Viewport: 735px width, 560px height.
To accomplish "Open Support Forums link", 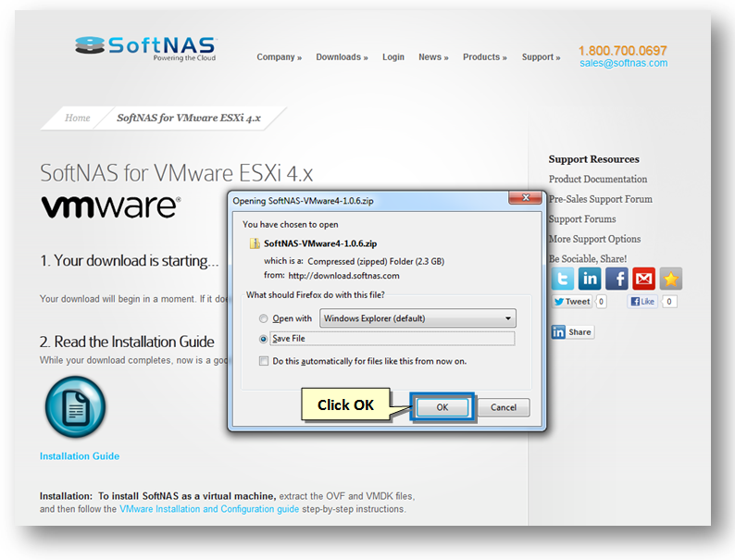I will [582, 218].
